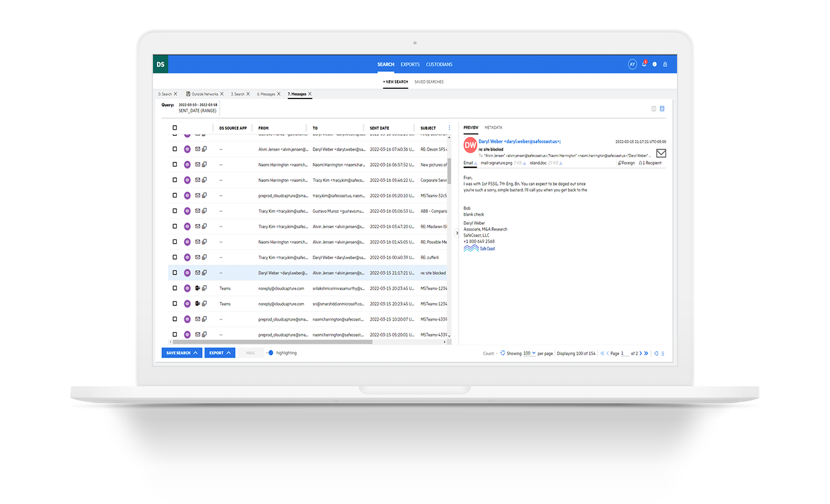Click the DW sender avatar

pyautogui.click(x=470, y=145)
